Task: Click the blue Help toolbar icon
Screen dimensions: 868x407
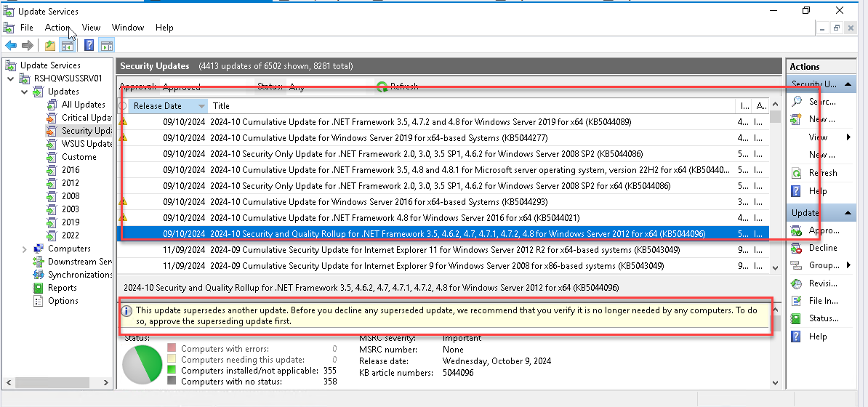Action: pyautogui.click(x=89, y=45)
